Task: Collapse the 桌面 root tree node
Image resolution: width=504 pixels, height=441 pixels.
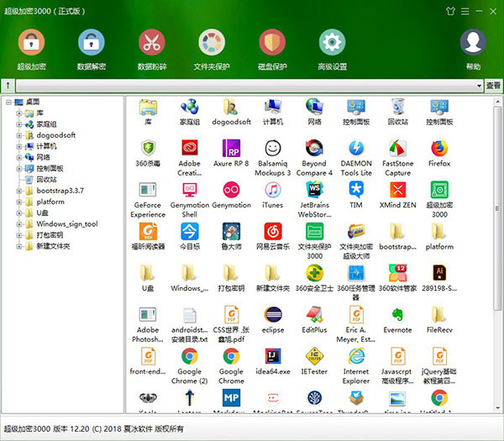Action: pyautogui.click(x=8, y=101)
